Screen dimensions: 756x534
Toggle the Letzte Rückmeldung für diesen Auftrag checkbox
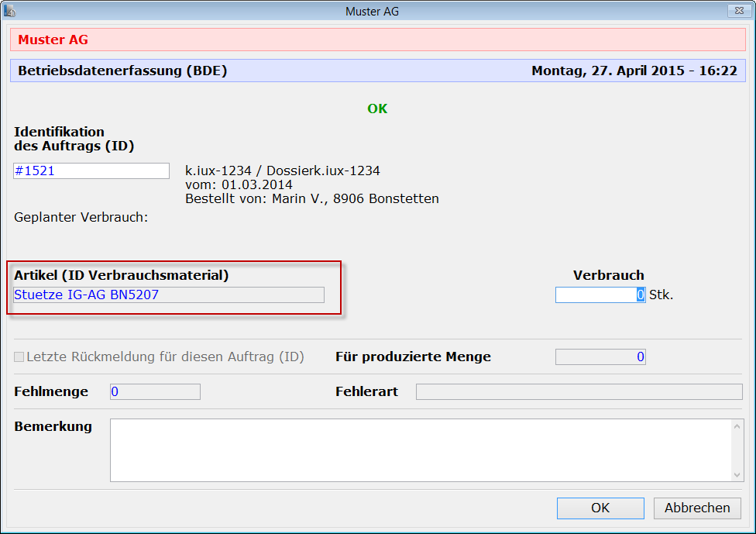pos(19,357)
